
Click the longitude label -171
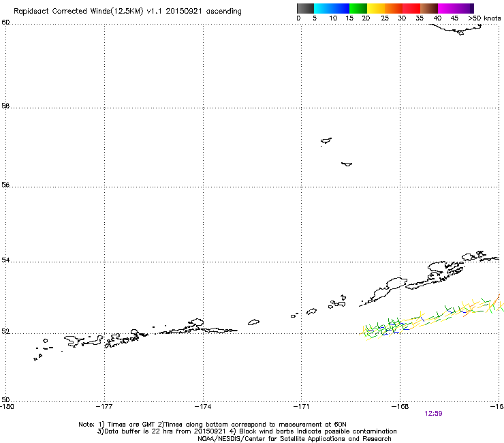click(301, 407)
